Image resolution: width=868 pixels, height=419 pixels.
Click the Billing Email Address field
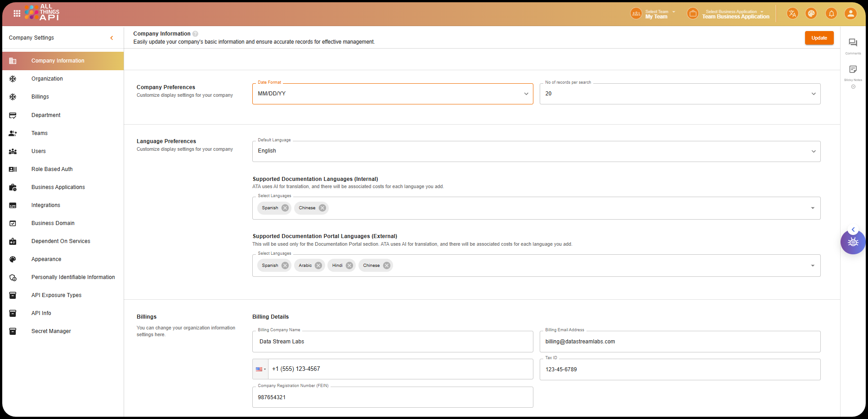point(680,342)
